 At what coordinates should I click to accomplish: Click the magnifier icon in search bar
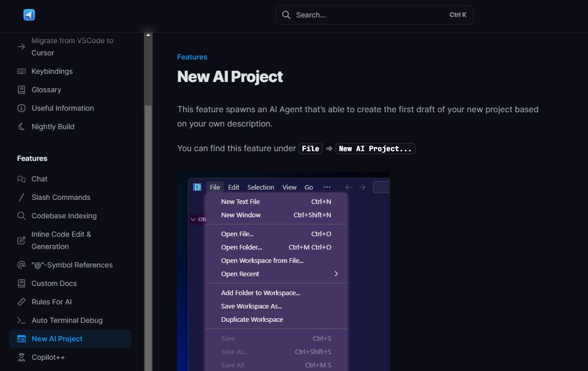coord(286,15)
